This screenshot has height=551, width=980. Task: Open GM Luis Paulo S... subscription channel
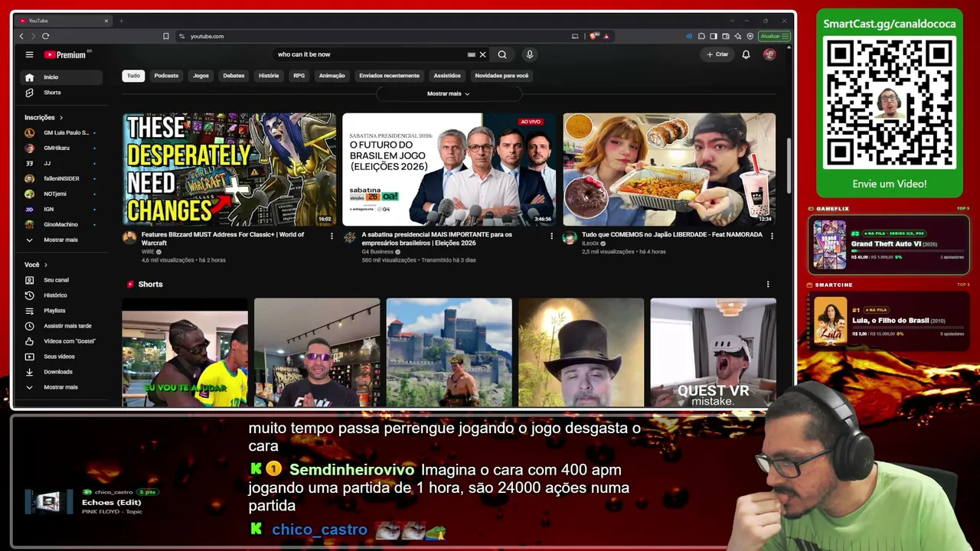[x=63, y=133]
